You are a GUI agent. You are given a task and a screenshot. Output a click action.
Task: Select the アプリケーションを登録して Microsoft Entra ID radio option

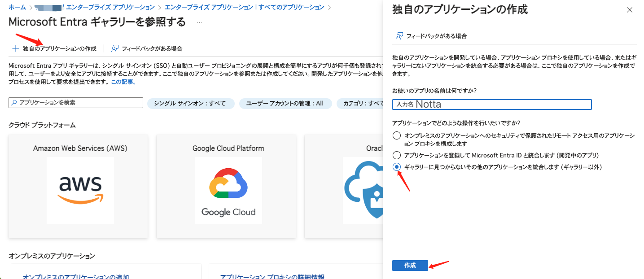[396, 155]
